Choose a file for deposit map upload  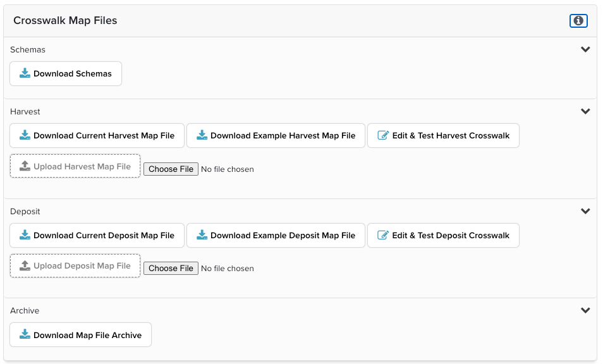click(x=171, y=269)
